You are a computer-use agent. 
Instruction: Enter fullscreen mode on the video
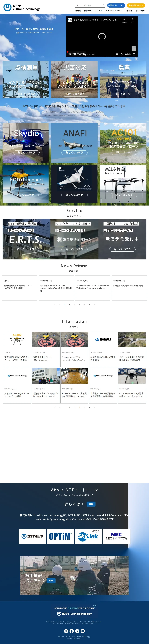(134, 54)
